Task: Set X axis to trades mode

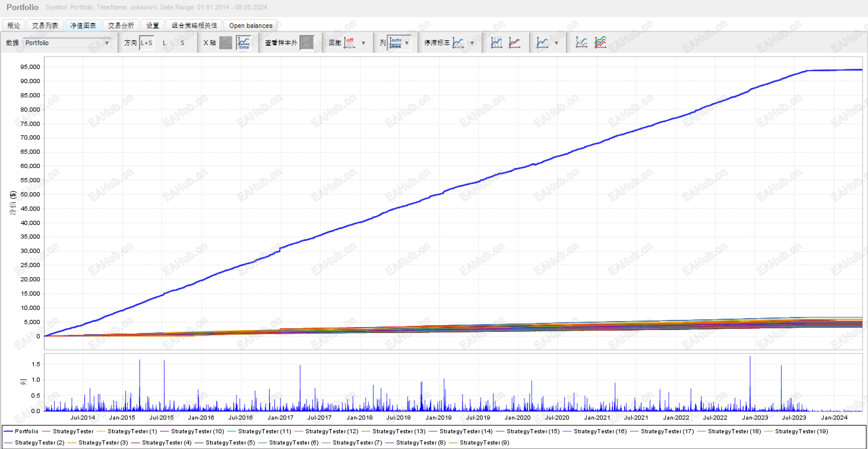Action: pos(225,43)
